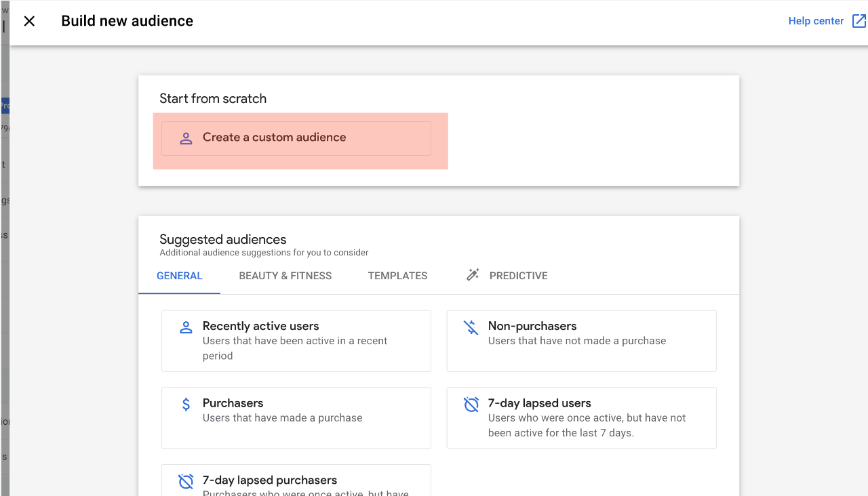Screen dimensions: 868x496
Task: Click the crossed-out cart icon on Non-purchasers
Action: [x=471, y=327]
